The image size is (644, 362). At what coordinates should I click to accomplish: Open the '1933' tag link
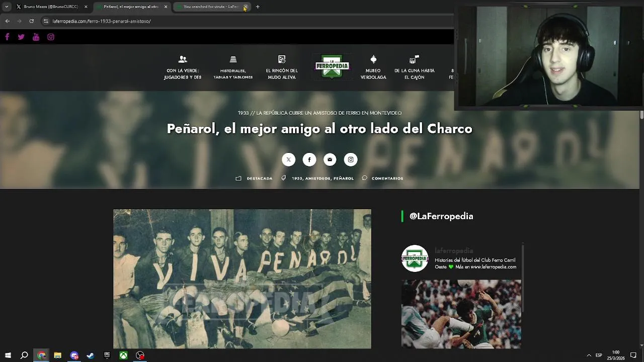tap(297, 178)
